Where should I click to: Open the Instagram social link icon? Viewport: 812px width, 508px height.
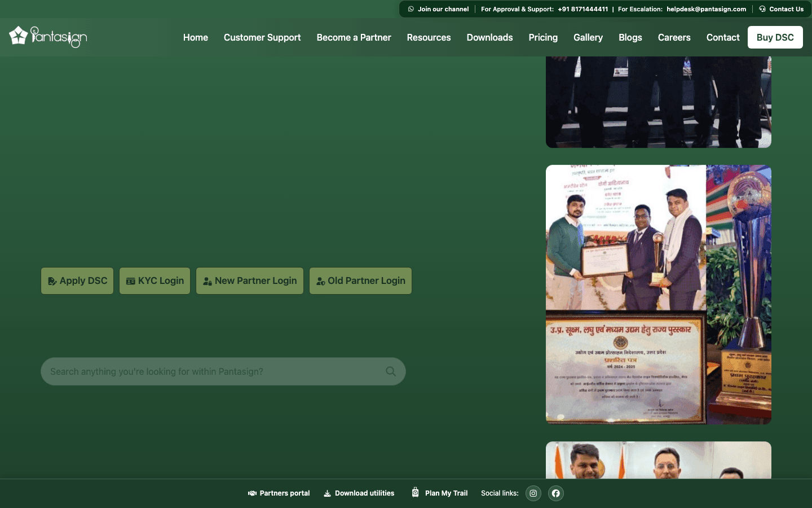[x=533, y=493]
